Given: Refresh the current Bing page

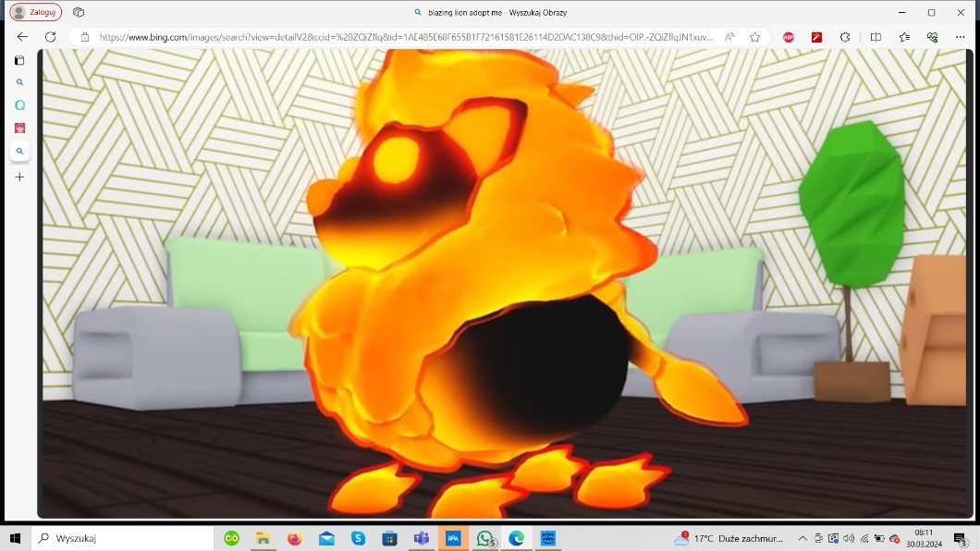Looking at the screenshot, I should tap(51, 37).
